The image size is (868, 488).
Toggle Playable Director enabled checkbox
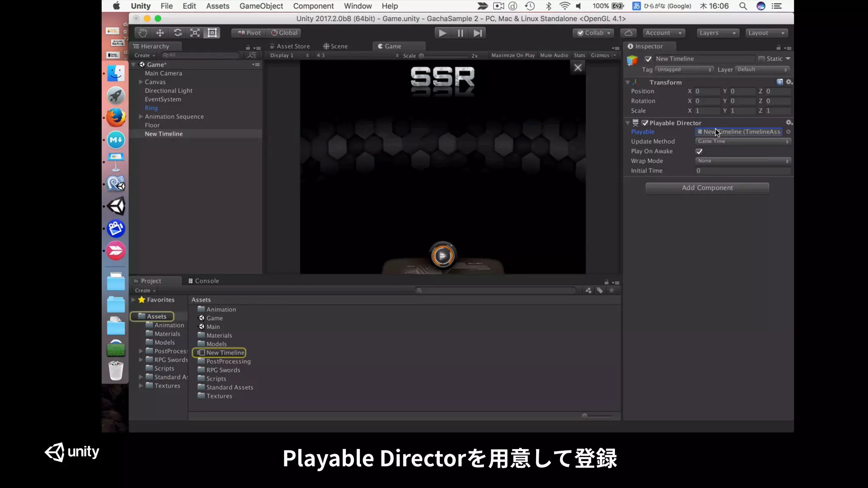[645, 123]
